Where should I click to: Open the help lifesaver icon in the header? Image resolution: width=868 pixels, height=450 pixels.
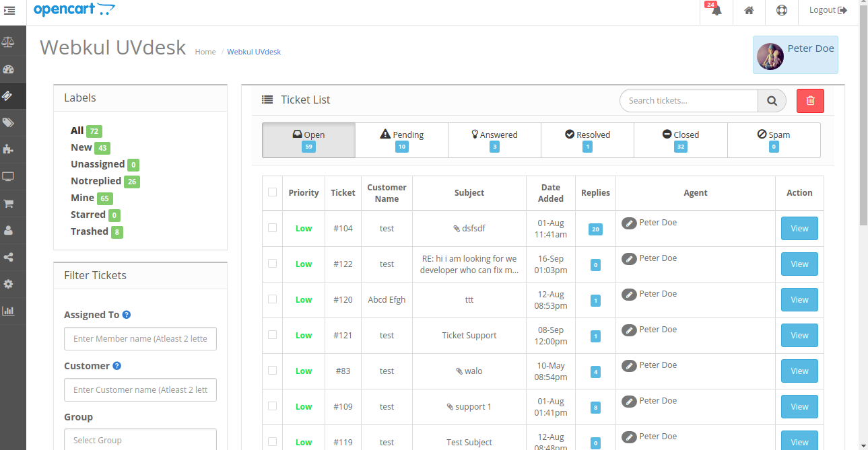coord(782,11)
